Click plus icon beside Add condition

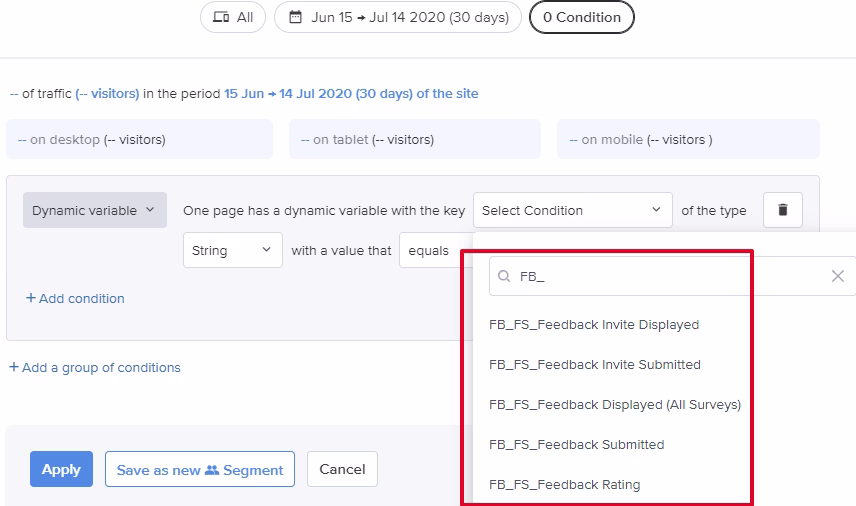click(x=31, y=298)
